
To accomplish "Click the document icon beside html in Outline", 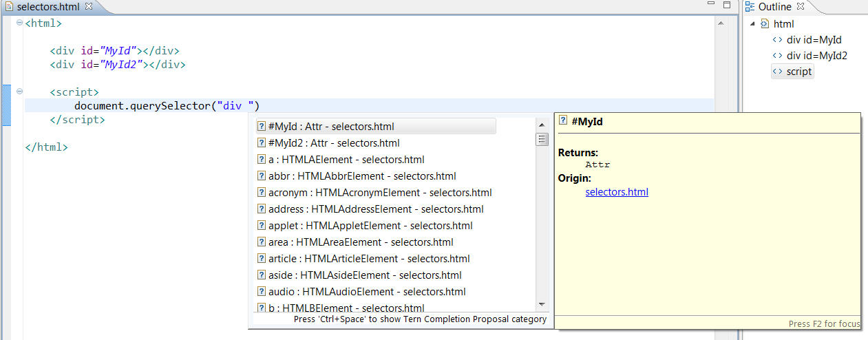I will [765, 24].
